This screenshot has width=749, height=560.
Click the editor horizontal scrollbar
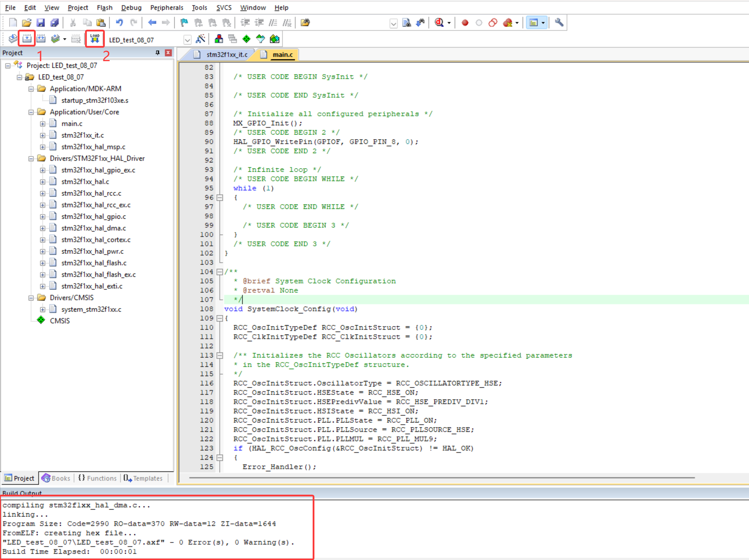[441, 478]
